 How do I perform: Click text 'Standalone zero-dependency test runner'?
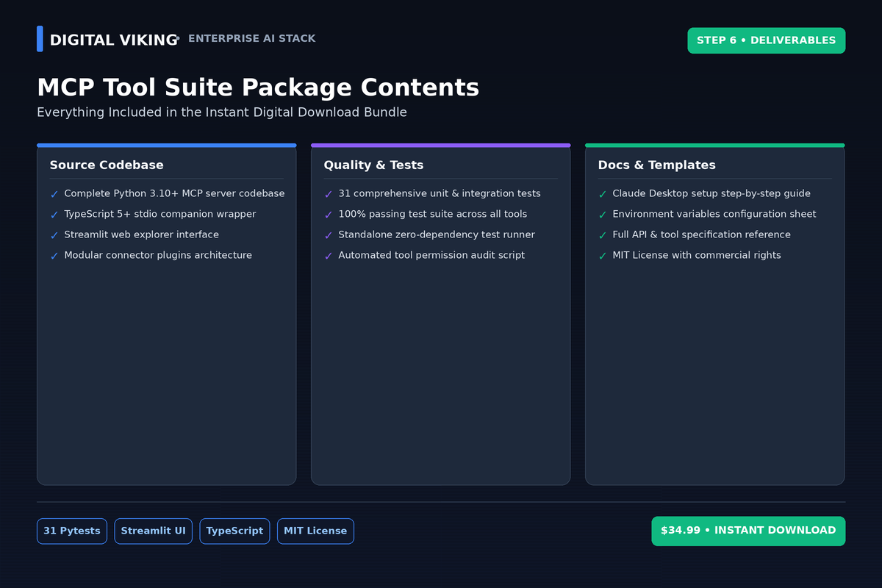coord(437,235)
